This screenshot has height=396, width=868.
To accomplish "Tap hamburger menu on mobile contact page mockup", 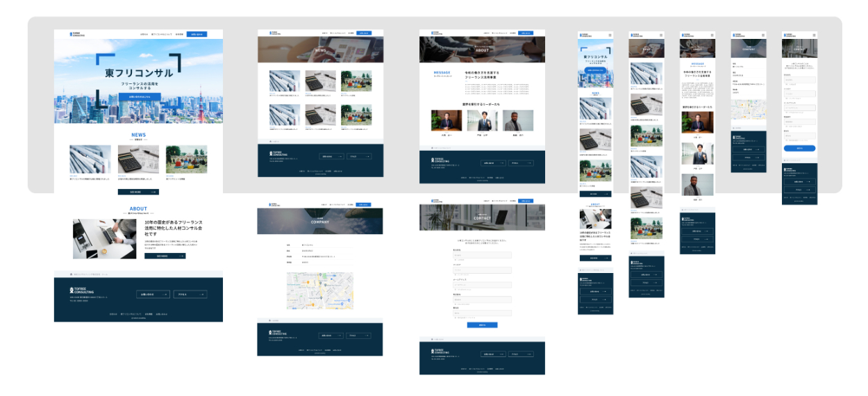I will click(x=814, y=35).
